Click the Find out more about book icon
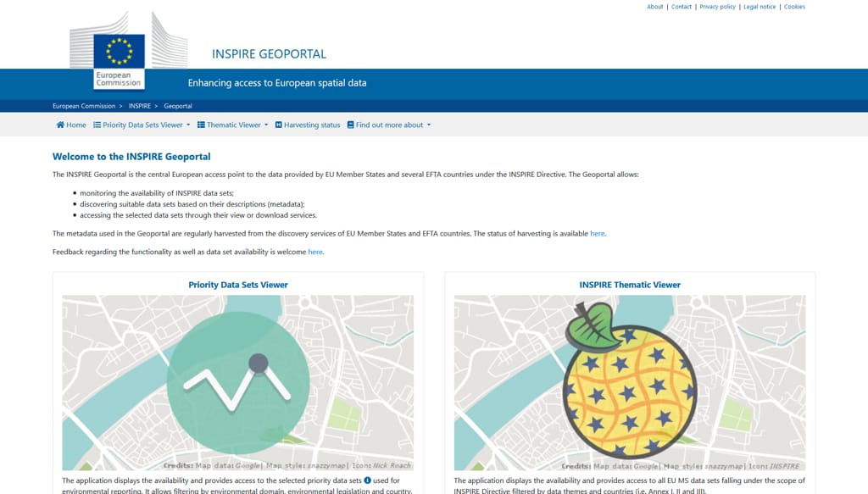 (x=350, y=125)
